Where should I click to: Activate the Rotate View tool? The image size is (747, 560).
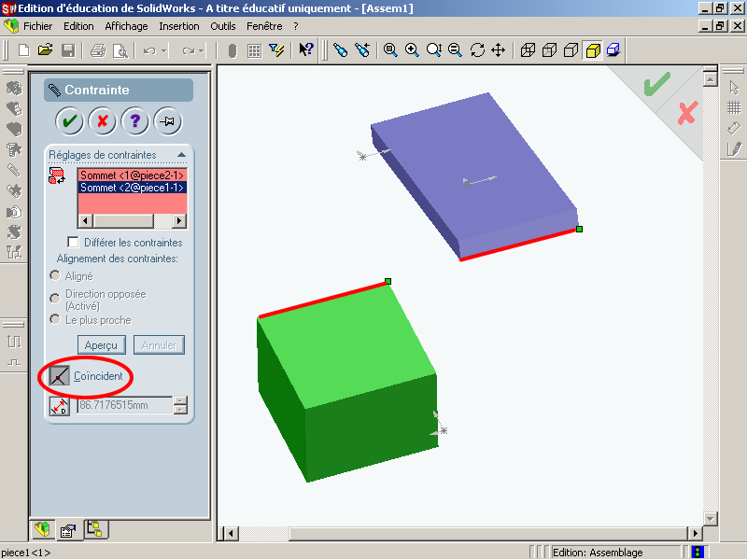[x=477, y=49]
